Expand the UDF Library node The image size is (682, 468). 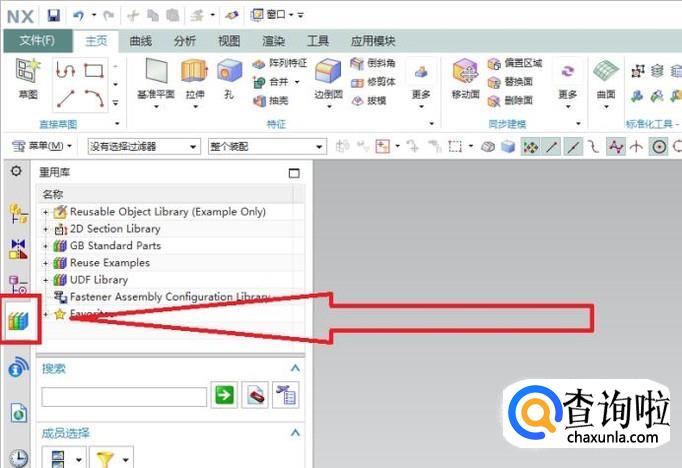click(45, 280)
